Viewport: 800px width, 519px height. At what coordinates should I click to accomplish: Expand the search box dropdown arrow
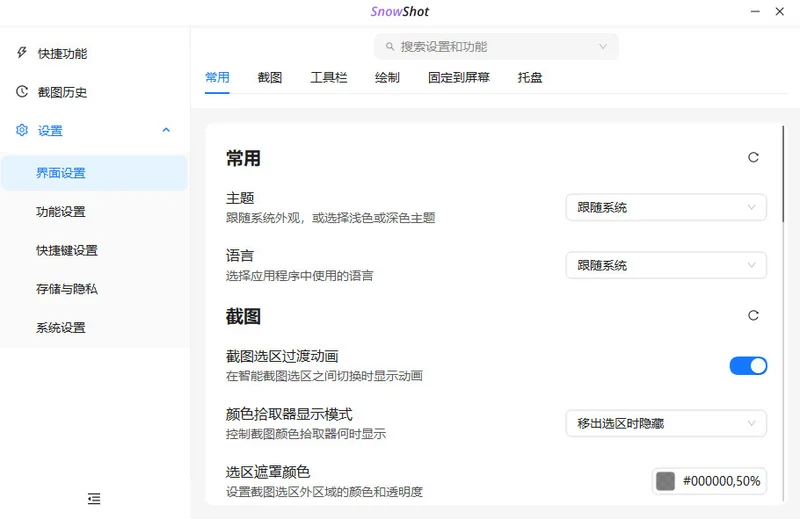click(x=603, y=46)
